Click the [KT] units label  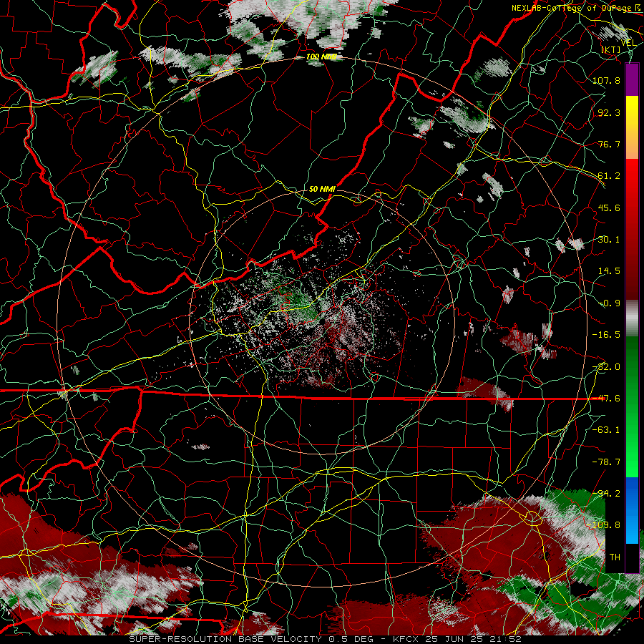[611, 49]
